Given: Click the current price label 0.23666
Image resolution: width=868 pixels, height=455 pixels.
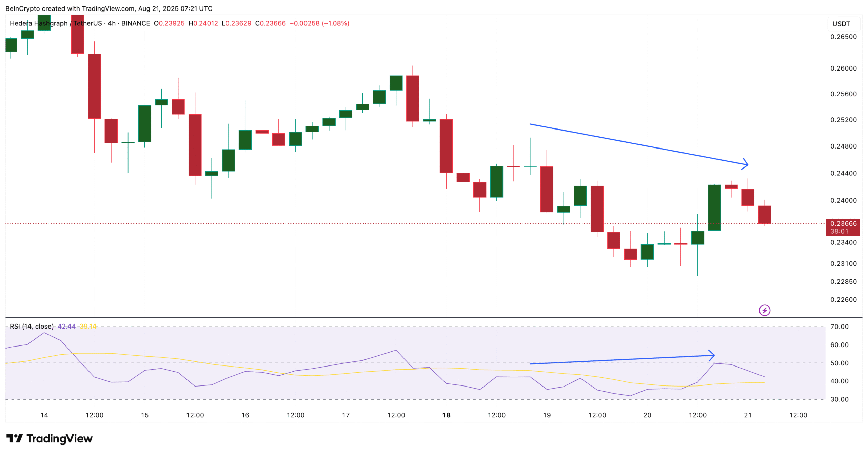Looking at the screenshot, I should tap(844, 223).
